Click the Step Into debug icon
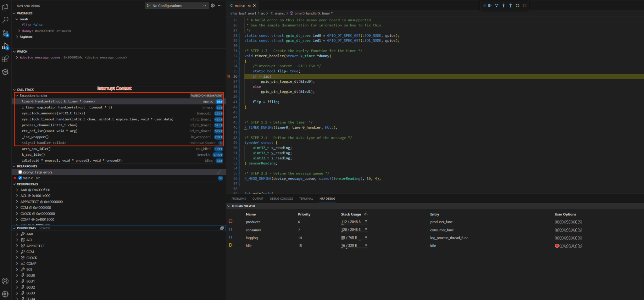Screen dimensions: 644x300 coord(503,5)
